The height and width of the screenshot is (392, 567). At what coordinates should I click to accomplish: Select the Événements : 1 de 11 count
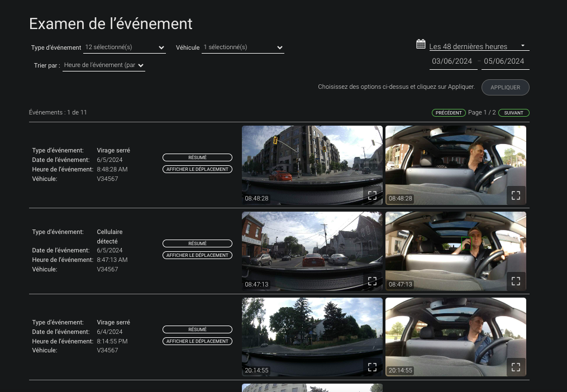pos(58,112)
